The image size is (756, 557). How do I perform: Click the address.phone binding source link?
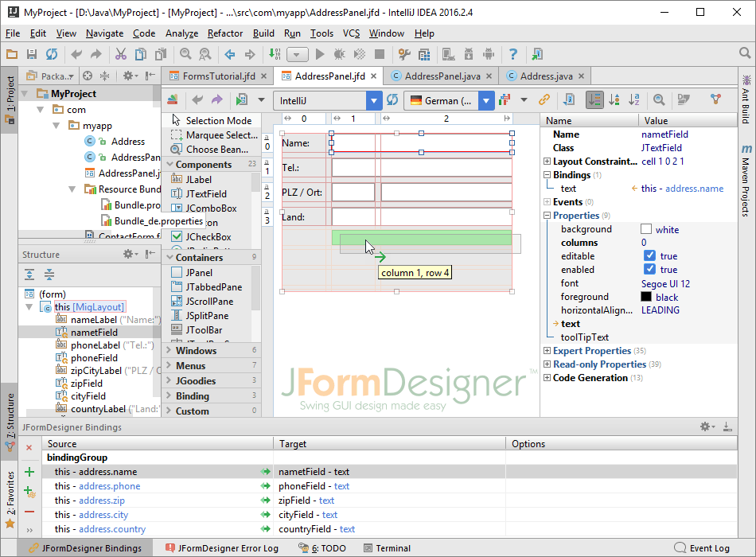(110, 486)
